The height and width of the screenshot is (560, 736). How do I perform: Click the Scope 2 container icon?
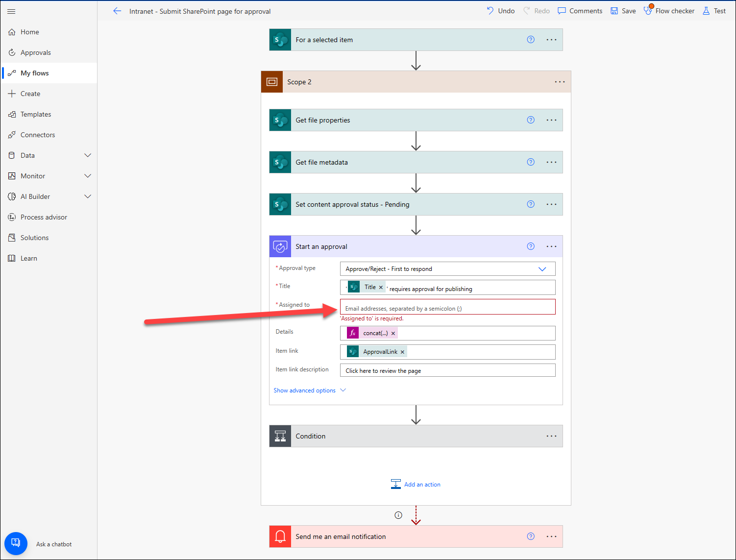[x=272, y=81]
